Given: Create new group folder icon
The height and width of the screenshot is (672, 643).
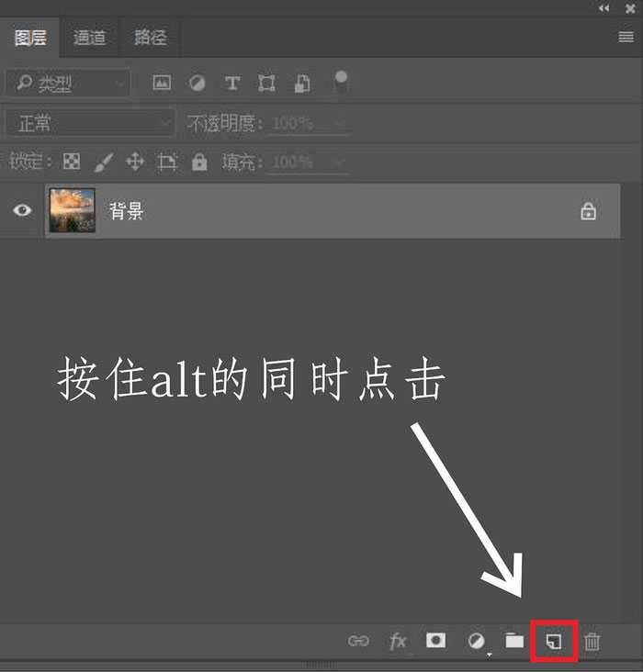Looking at the screenshot, I should point(514,641).
